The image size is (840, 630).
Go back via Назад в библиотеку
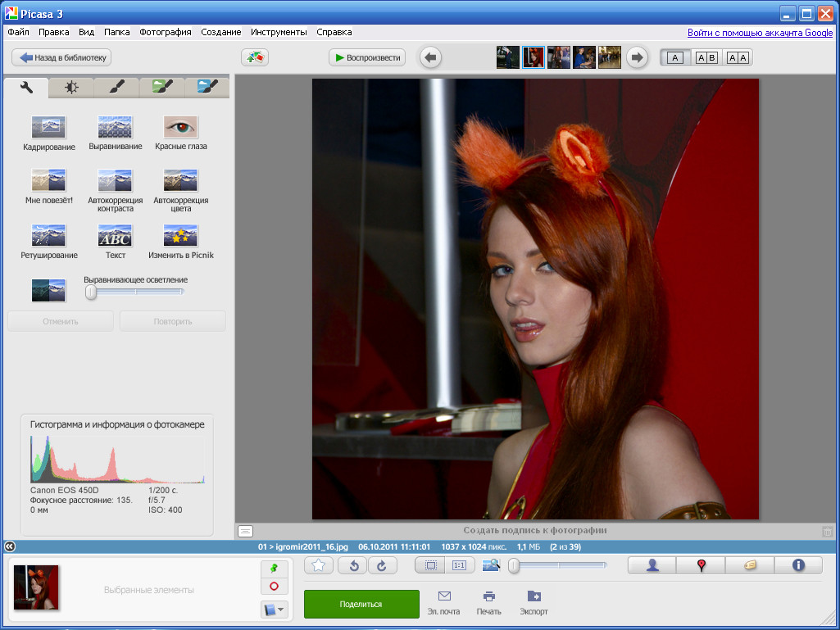click(61, 58)
